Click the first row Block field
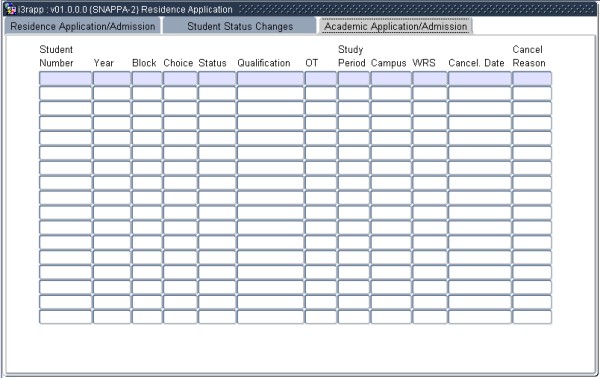 [x=147, y=78]
